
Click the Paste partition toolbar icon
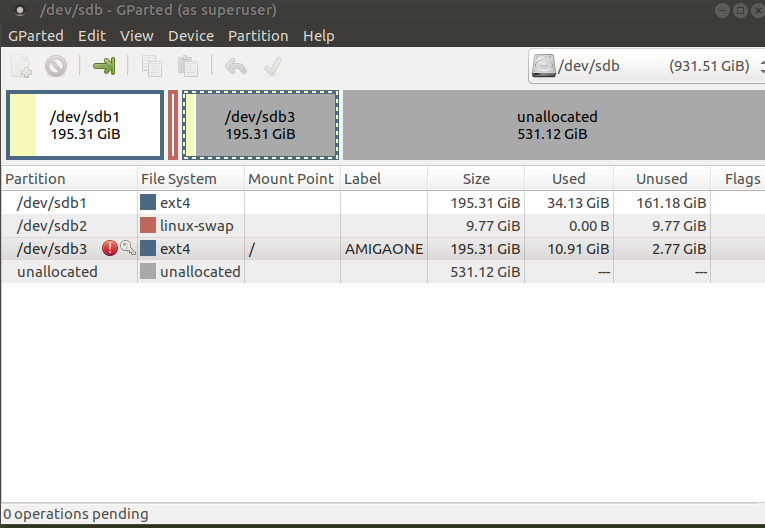187,66
